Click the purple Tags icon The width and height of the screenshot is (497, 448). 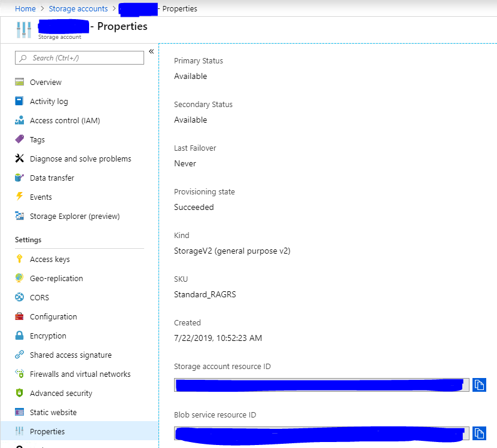click(x=19, y=139)
